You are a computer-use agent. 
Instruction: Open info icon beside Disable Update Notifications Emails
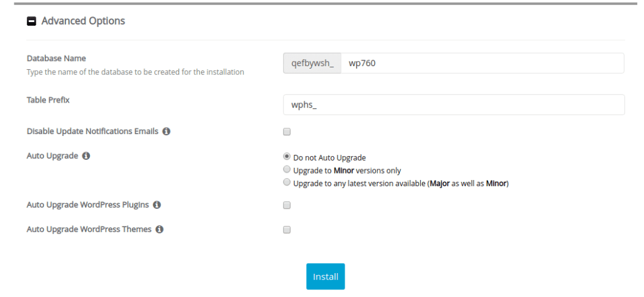coord(166,132)
